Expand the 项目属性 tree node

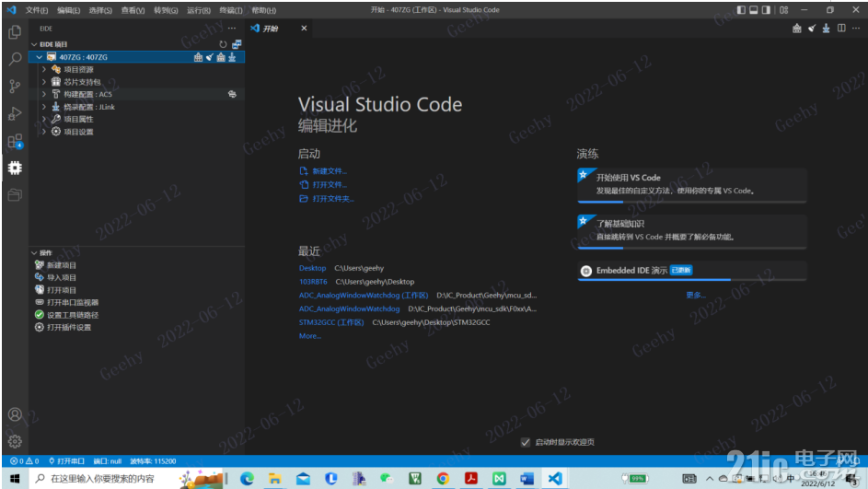tap(44, 119)
